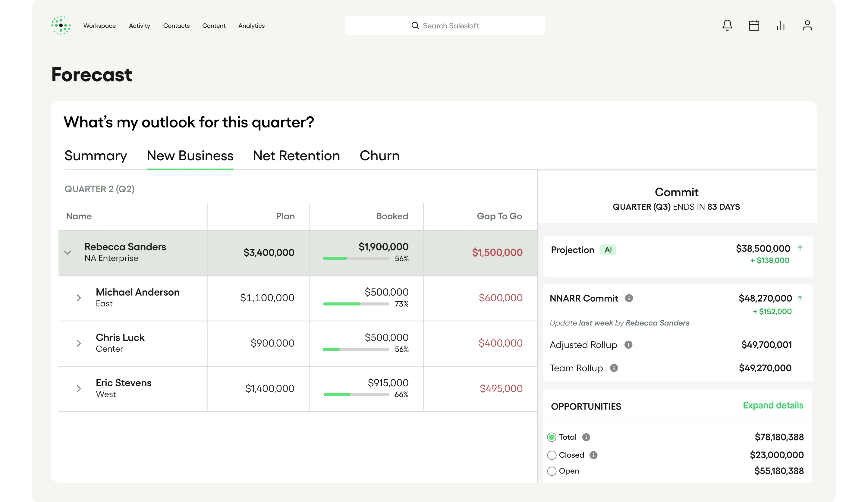Open the Workspace menu
The image size is (868, 502).
click(99, 26)
